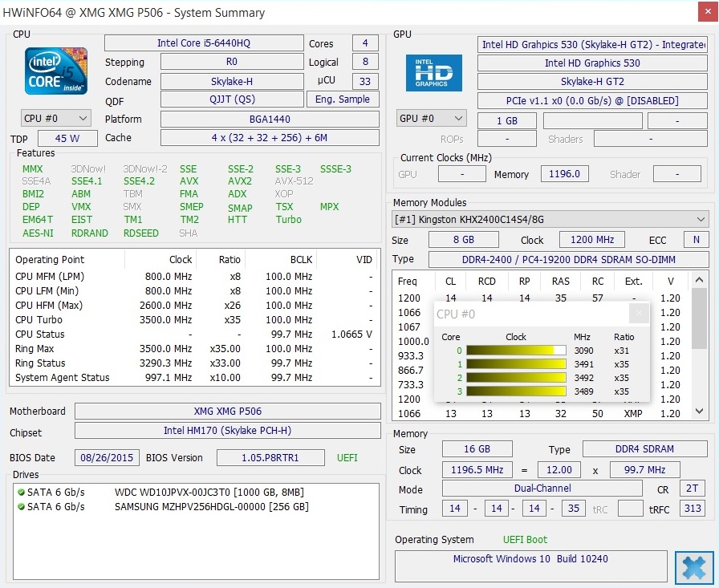Screen dimensions: 719x588
Task: Click the Eng. Sample field
Action: 343,99
